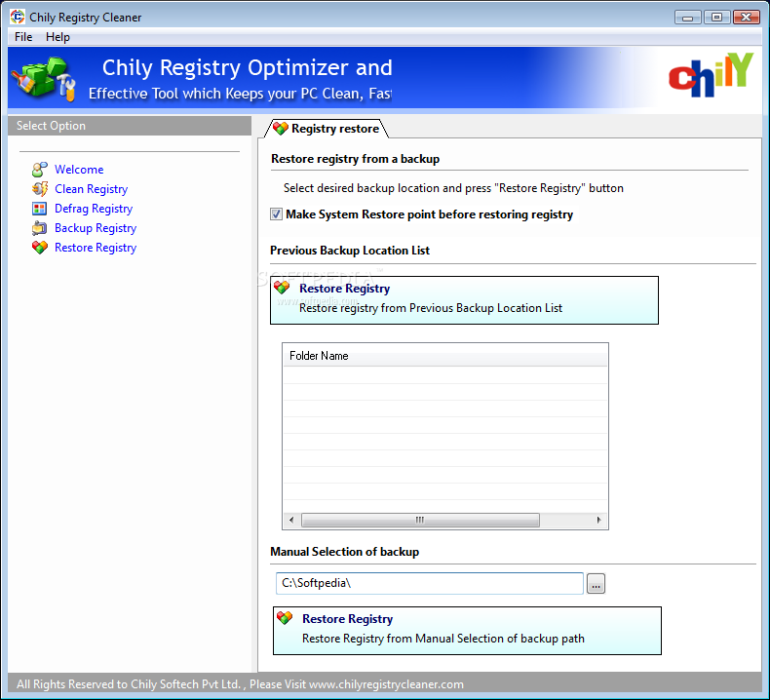The height and width of the screenshot is (700, 770).
Task: Browse for backup folder with ellipsis button
Action: click(596, 584)
